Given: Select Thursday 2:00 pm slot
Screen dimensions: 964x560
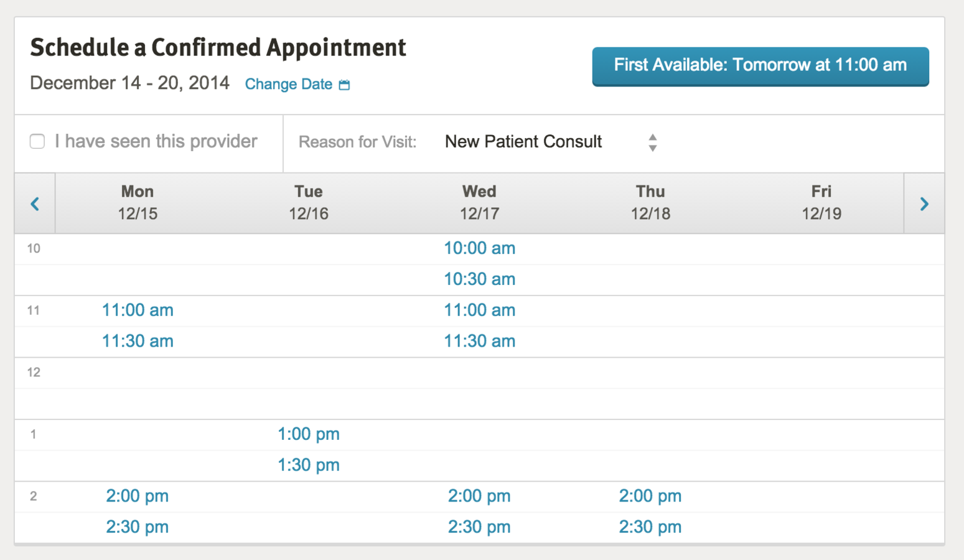Looking at the screenshot, I should pos(650,496).
